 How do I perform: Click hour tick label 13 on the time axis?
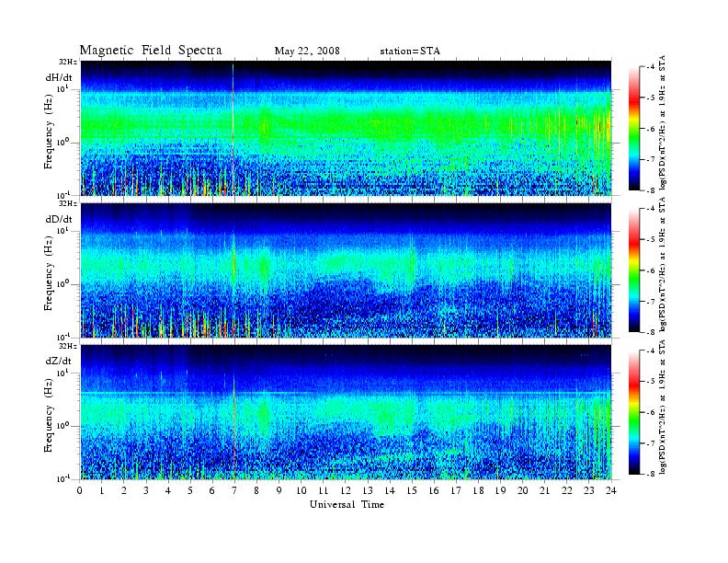point(368,490)
